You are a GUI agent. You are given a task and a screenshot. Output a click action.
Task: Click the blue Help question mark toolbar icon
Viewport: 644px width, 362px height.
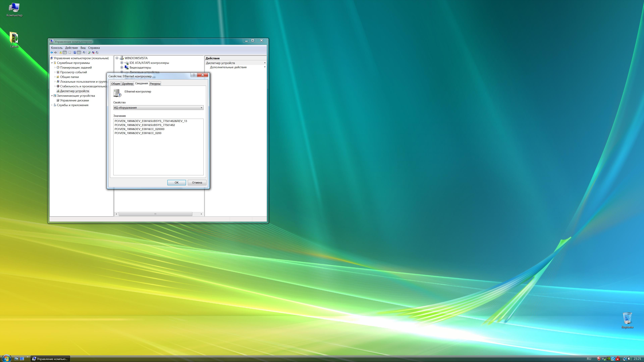75,52
